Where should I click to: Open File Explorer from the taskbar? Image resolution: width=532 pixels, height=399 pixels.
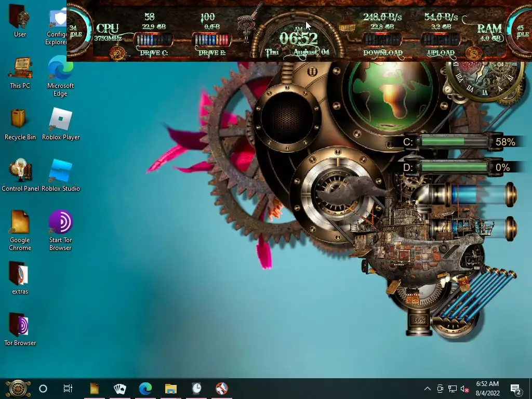point(170,389)
